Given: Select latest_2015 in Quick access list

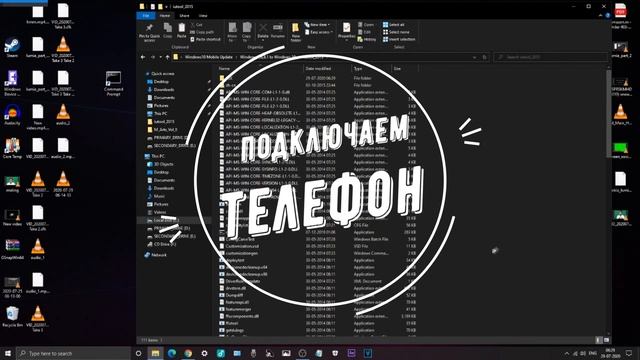Looking at the screenshot, I should click(x=161, y=122).
